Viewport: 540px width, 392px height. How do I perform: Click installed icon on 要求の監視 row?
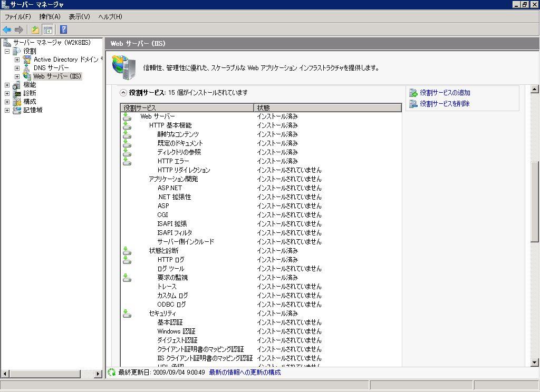click(x=127, y=277)
